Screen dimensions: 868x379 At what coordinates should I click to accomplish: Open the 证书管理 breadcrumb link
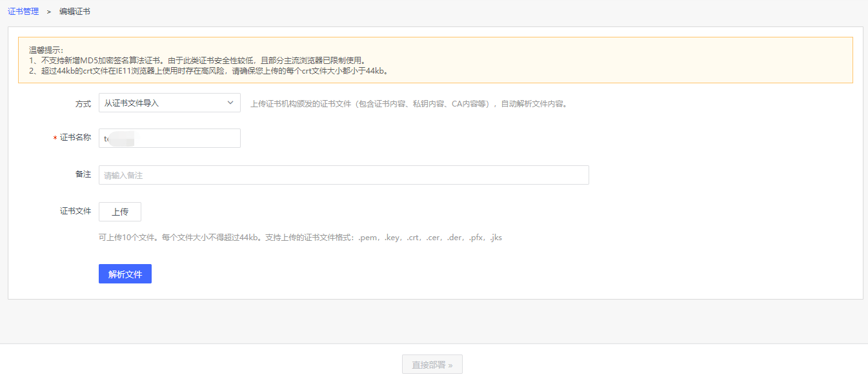(23, 12)
